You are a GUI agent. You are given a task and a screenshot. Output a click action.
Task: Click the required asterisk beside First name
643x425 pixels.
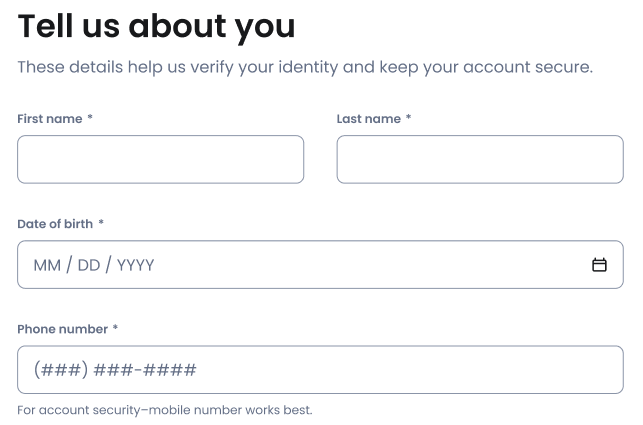(x=90, y=118)
